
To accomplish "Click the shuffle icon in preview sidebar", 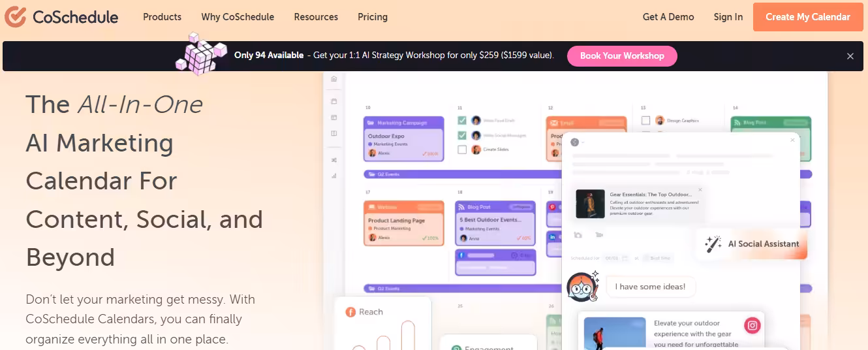I will coord(334,159).
